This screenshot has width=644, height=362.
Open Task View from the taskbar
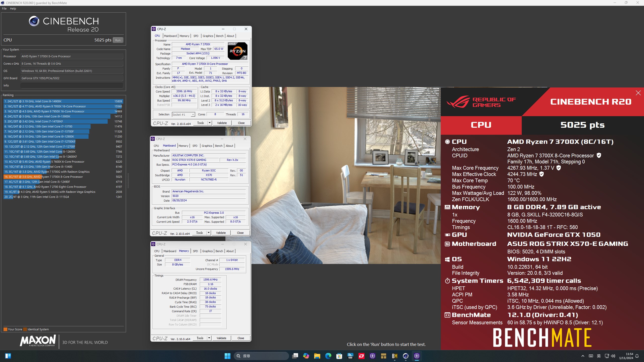[295, 356]
